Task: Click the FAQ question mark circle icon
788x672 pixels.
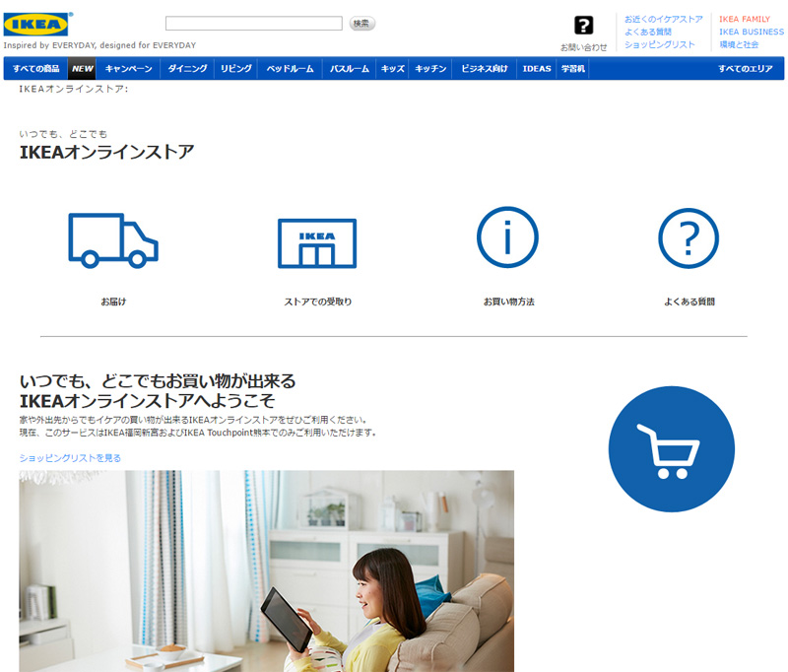Action: tap(689, 238)
